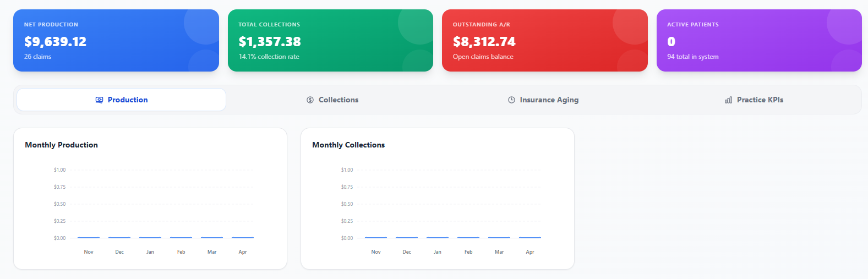Click the Dec bar in Monthly Production

point(119,238)
